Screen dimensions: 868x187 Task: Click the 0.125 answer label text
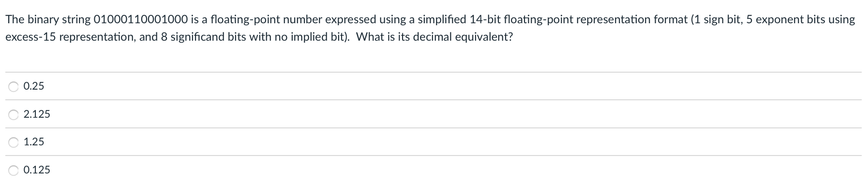coord(37,170)
